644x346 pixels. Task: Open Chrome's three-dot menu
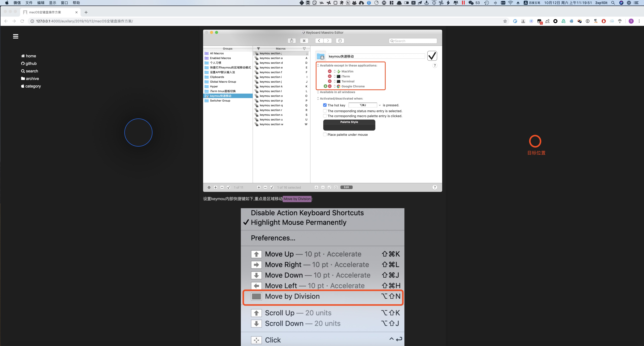tap(639, 21)
